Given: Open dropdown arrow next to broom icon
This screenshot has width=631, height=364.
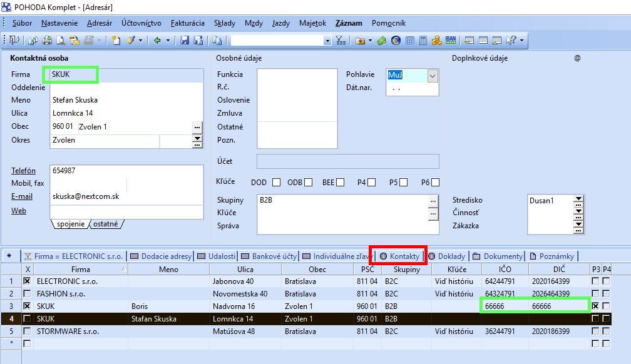Looking at the screenshot, I should click(140, 40).
